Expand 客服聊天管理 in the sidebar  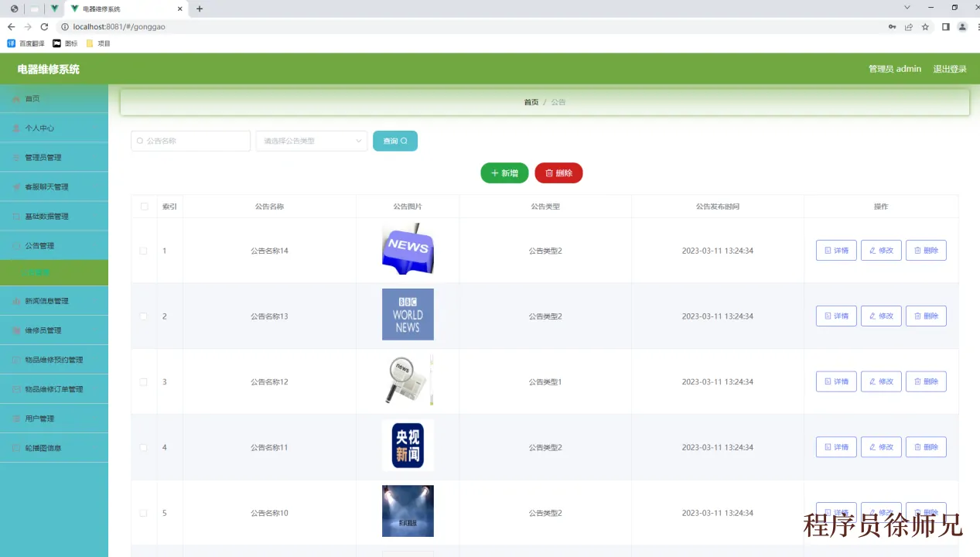click(x=54, y=187)
